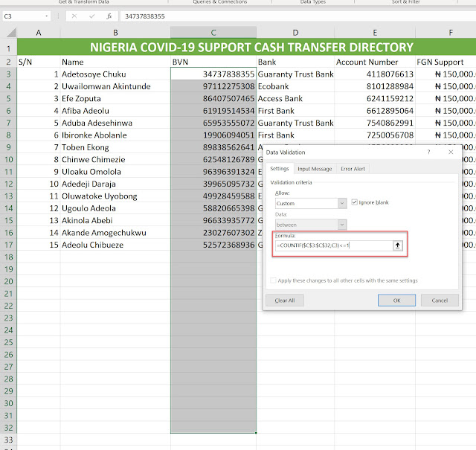
Task: Open the Name Box dropdown arrow
Action: pyautogui.click(x=46, y=16)
